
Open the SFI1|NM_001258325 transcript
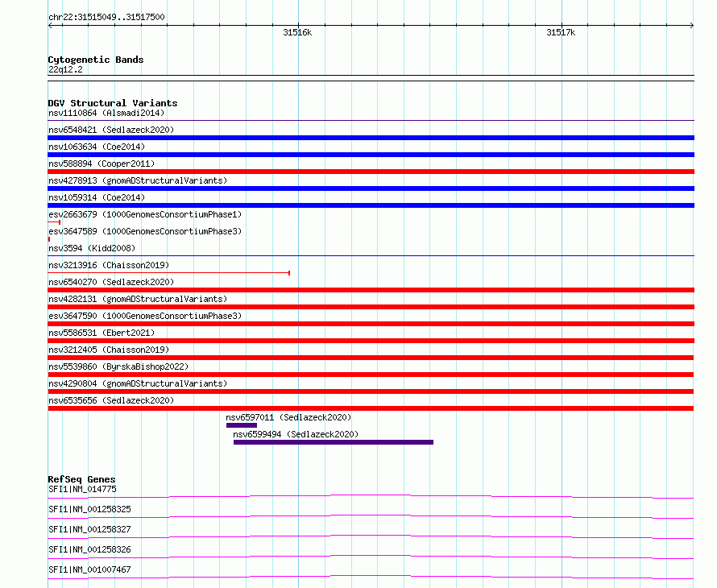pyautogui.click(x=89, y=509)
